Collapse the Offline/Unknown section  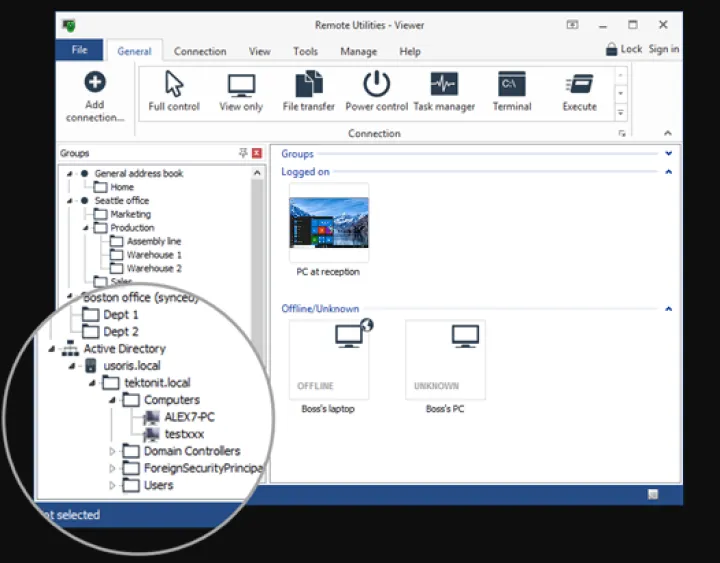[x=668, y=309]
